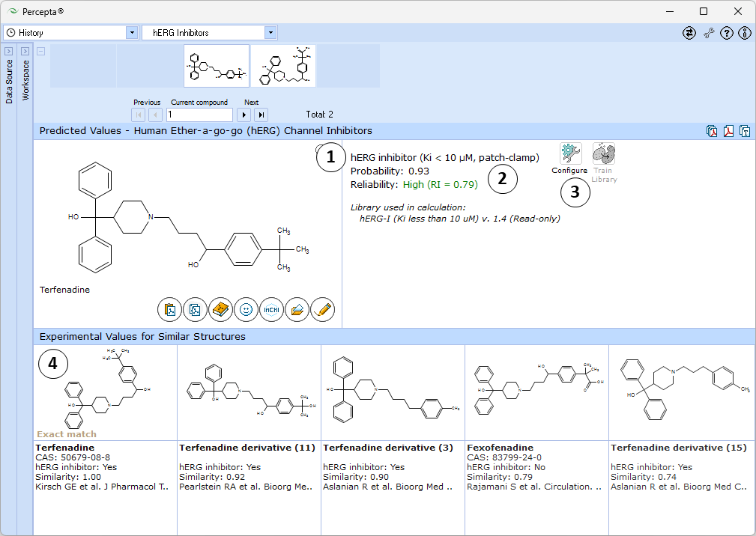Click 'Experimental Values for Similar Structures' header
This screenshot has width=756, height=536.
click(142, 337)
